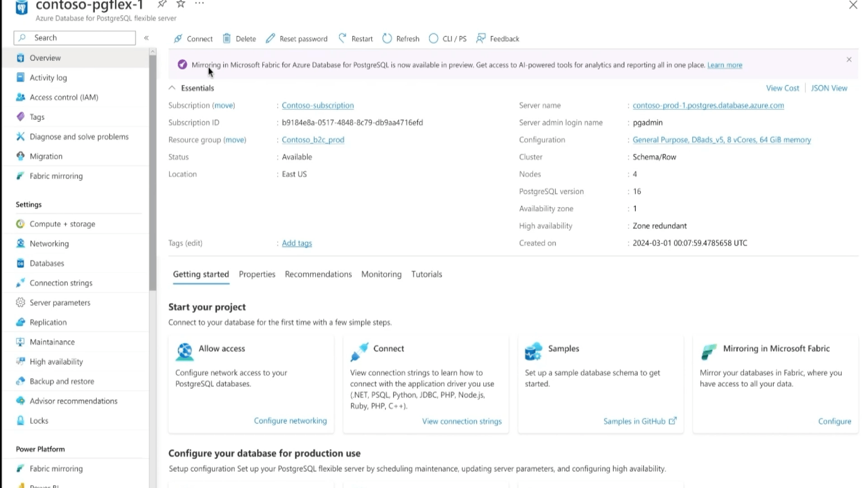Click the Created on timestamp value
The image size is (868, 488).
[690, 243]
